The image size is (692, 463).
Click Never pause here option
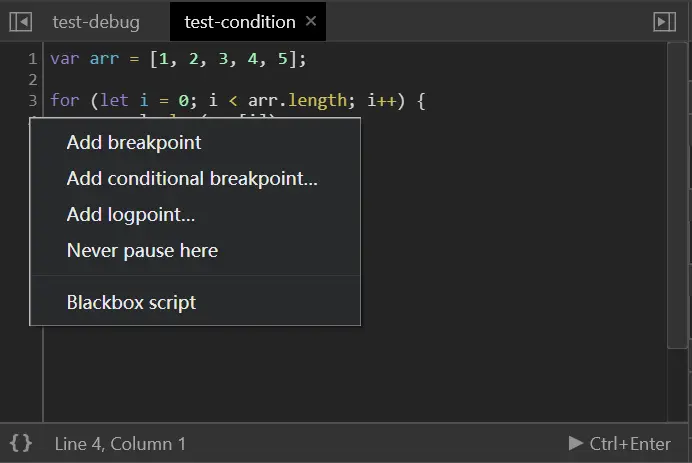tap(142, 251)
